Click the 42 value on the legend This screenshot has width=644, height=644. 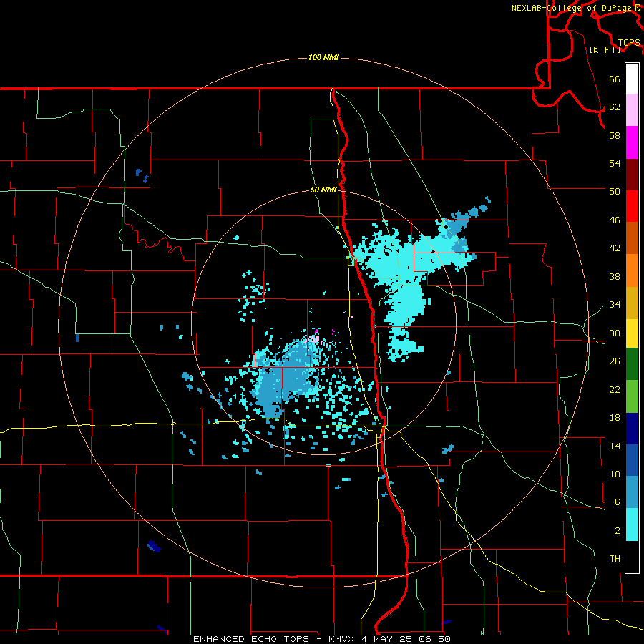coord(615,248)
